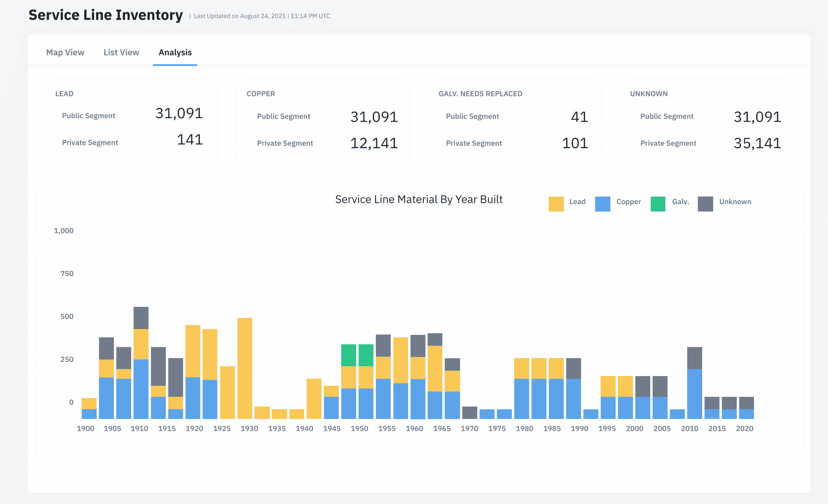Click the Unknown legend label text
Screen dimensions: 828x504
[x=735, y=202]
